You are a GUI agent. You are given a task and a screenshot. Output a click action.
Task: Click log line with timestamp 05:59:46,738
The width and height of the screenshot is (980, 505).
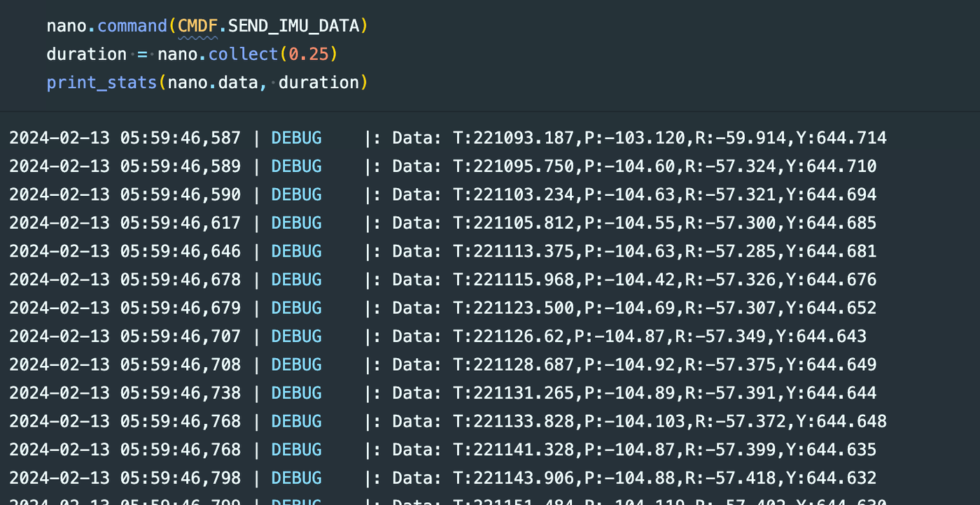pos(443,393)
